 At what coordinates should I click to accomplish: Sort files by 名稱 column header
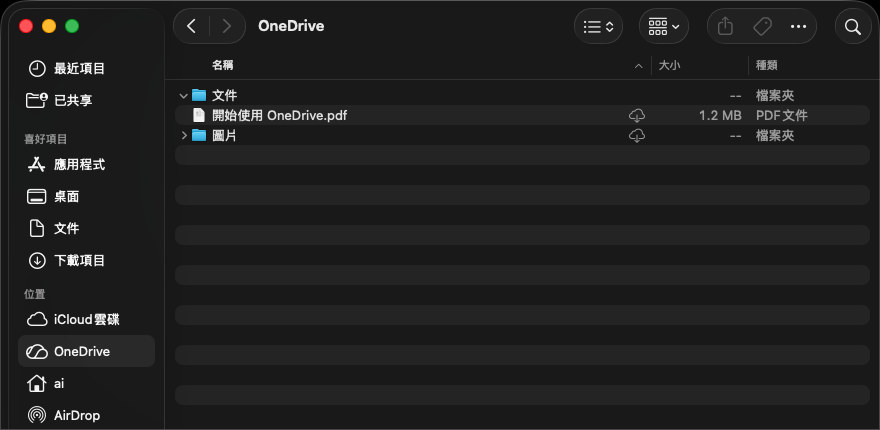click(223, 65)
